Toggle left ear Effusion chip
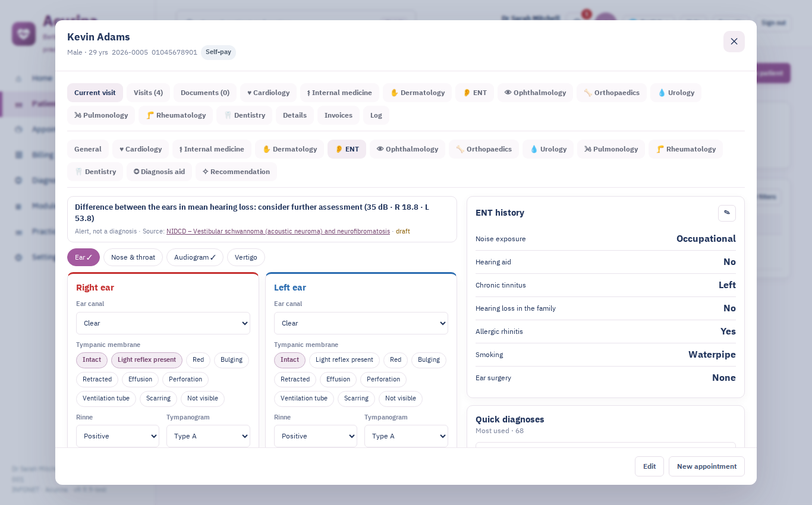Screen dimensions: 812x505 tap(338, 380)
